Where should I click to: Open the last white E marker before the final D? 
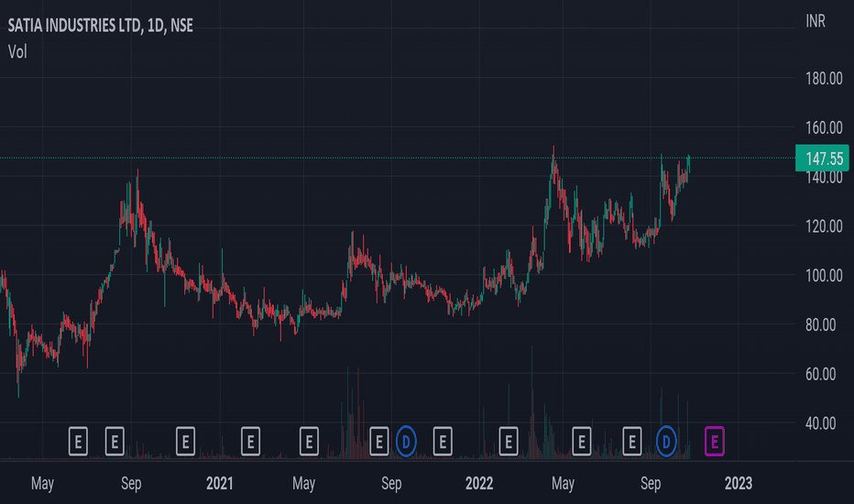pos(631,442)
